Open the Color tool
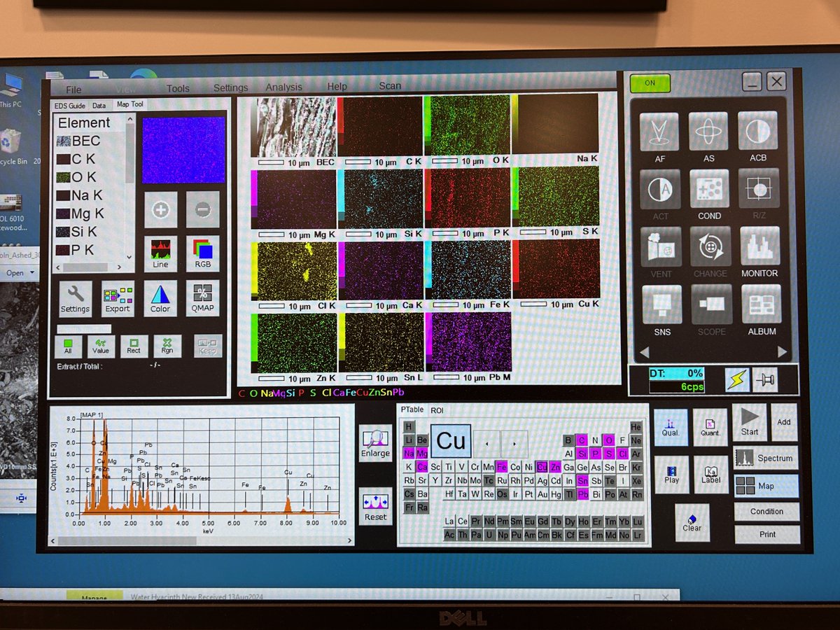 click(x=160, y=299)
